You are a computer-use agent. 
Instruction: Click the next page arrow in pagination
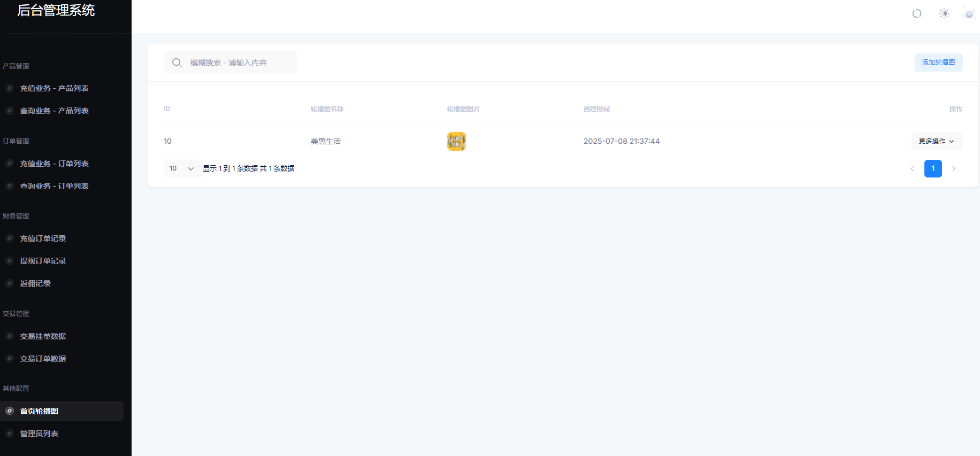click(x=953, y=168)
